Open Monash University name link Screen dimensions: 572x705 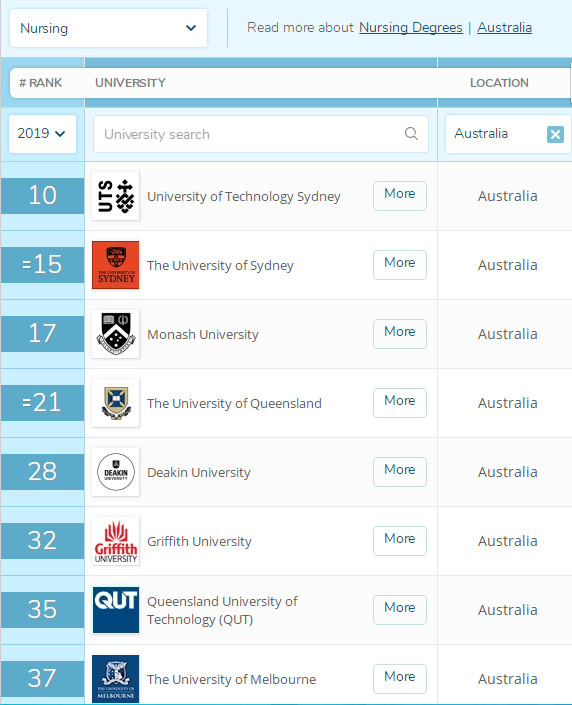(203, 334)
